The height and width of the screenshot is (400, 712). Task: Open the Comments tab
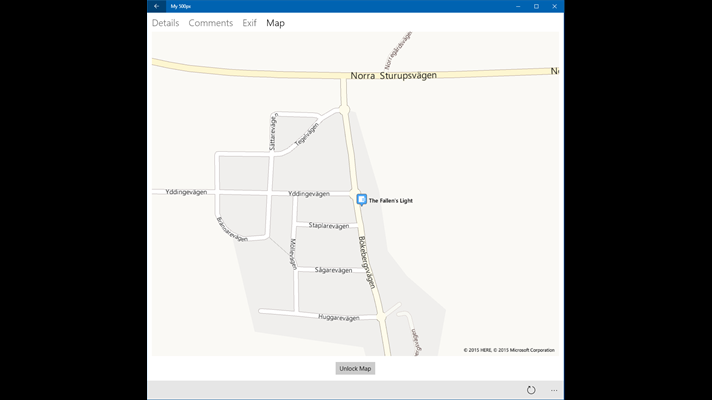pyautogui.click(x=211, y=23)
